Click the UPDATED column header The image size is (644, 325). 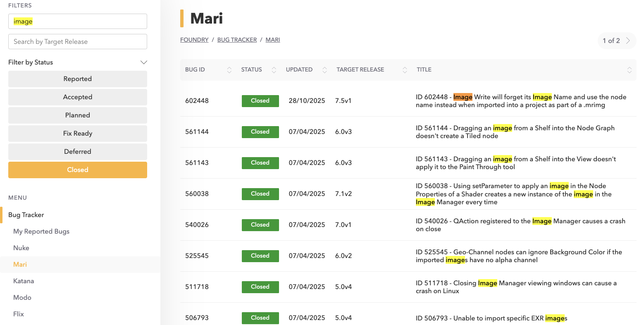[299, 70]
